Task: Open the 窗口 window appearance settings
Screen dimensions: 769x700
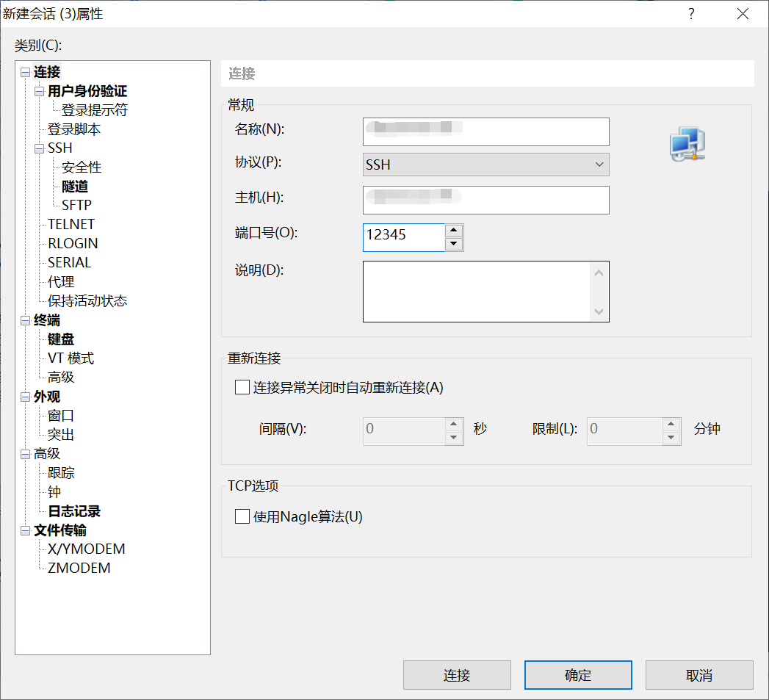Action: point(61,416)
